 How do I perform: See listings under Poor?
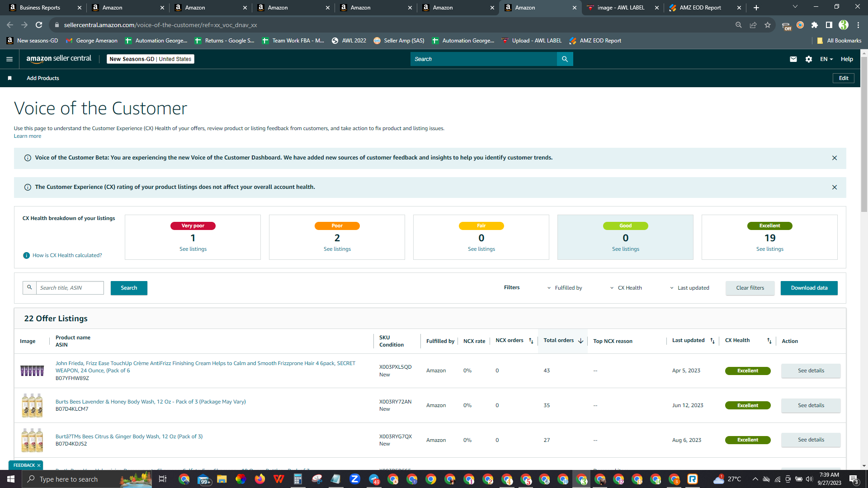(337, 249)
